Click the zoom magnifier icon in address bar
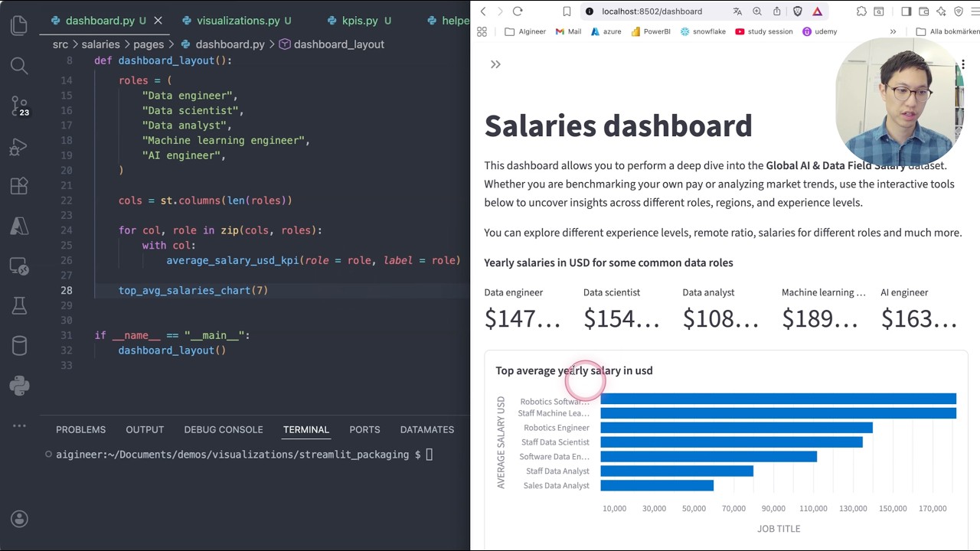This screenshot has width=980, height=551. [x=757, y=11]
